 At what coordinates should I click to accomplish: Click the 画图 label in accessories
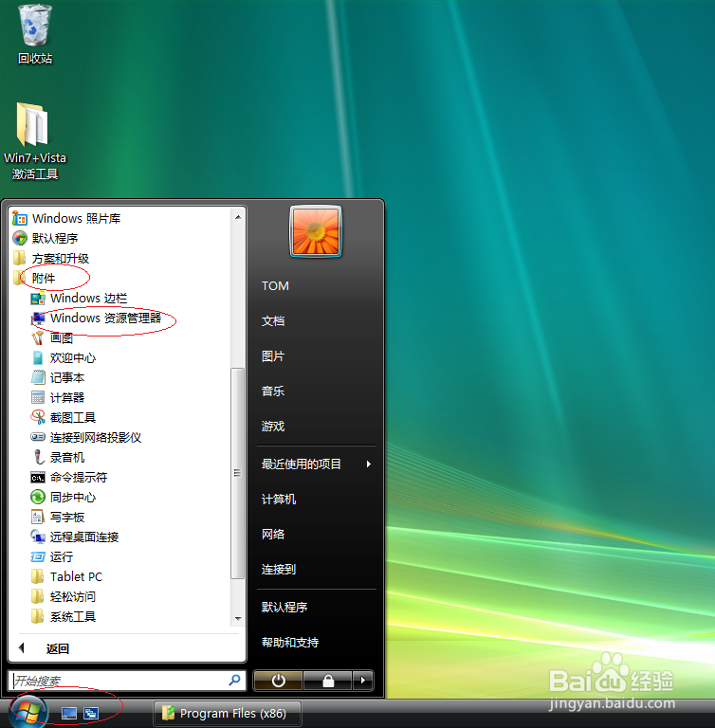(x=62, y=338)
